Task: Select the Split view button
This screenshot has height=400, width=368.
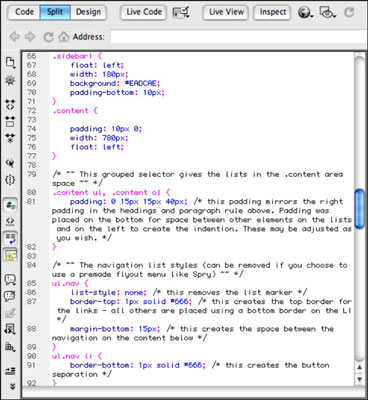Action: click(x=55, y=12)
